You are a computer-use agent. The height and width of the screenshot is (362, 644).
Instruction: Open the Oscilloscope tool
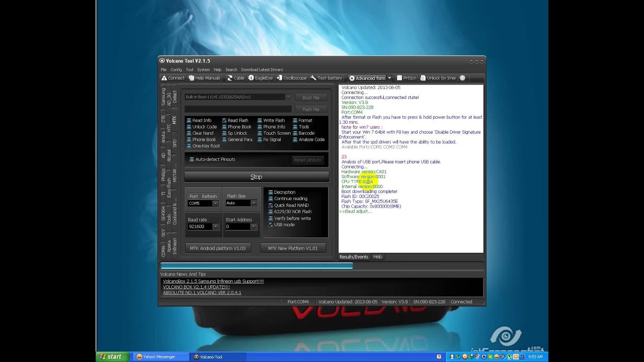click(x=291, y=78)
